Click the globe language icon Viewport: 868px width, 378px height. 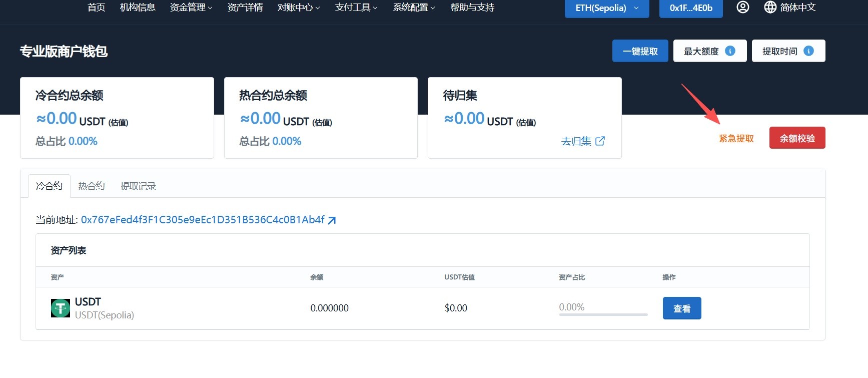click(x=770, y=7)
